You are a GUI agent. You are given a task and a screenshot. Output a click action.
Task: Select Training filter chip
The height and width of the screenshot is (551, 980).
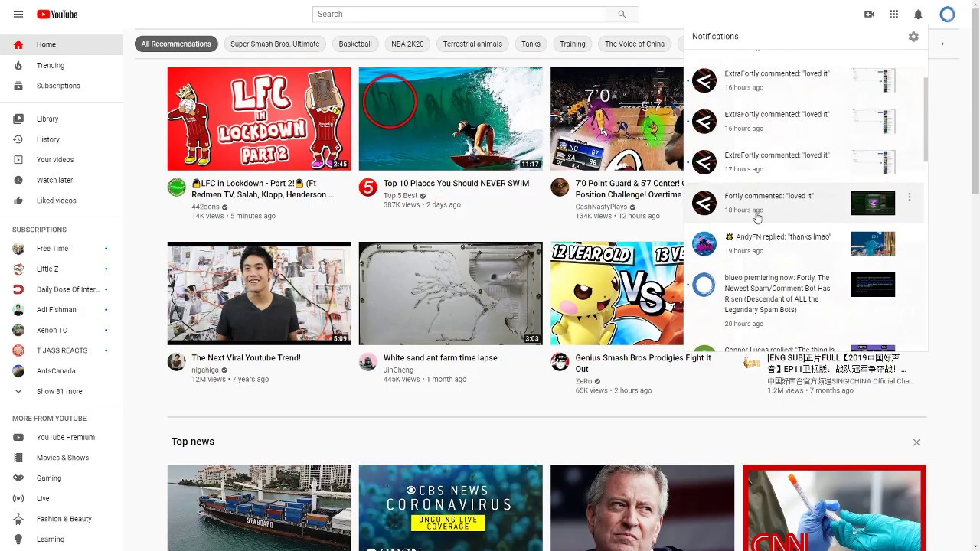[572, 44]
